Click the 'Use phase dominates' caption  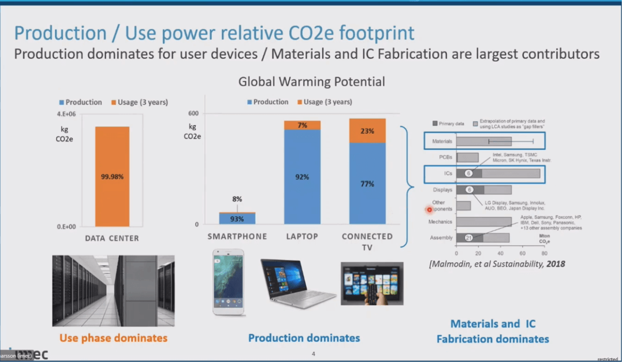(x=113, y=338)
